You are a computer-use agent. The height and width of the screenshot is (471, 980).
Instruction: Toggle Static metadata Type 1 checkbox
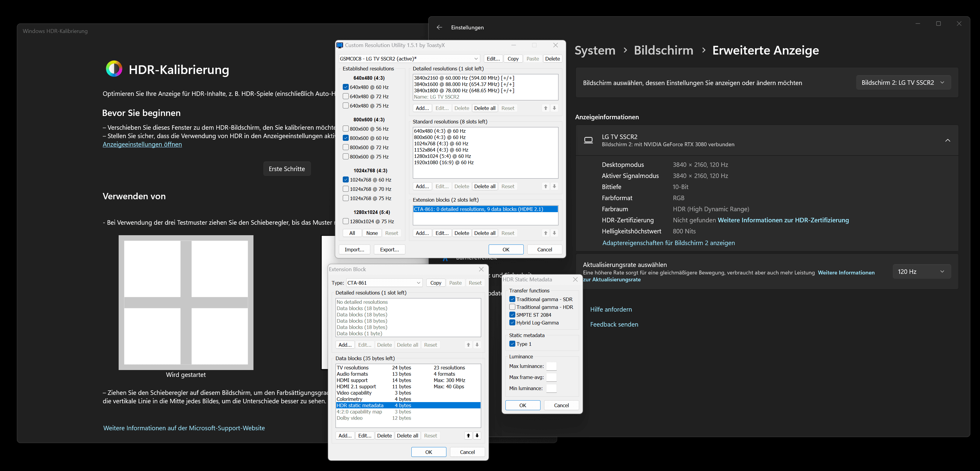512,344
